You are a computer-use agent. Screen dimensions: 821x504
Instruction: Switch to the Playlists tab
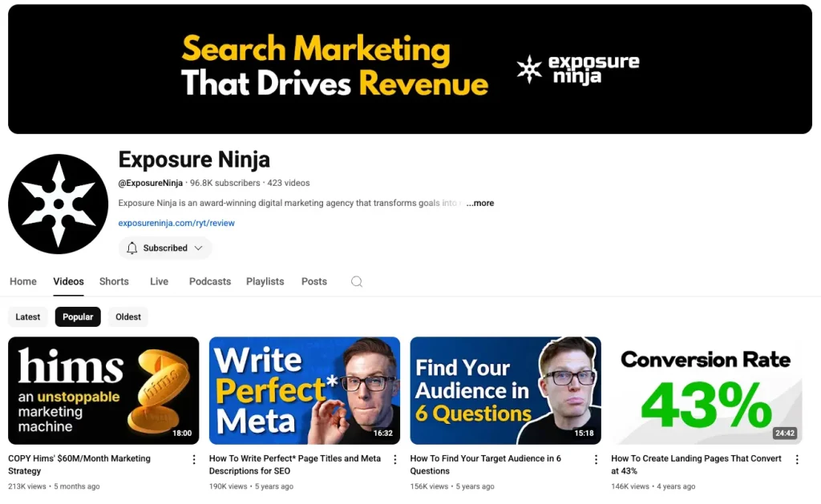(x=265, y=281)
